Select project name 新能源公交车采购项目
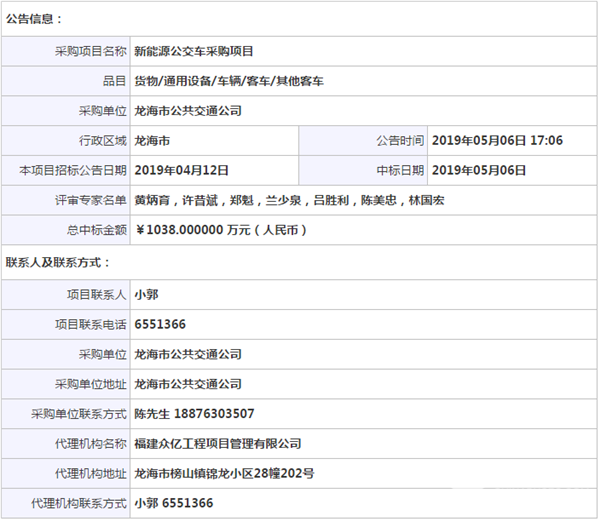The height and width of the screenshot is (521, 600). click(194, 50)
